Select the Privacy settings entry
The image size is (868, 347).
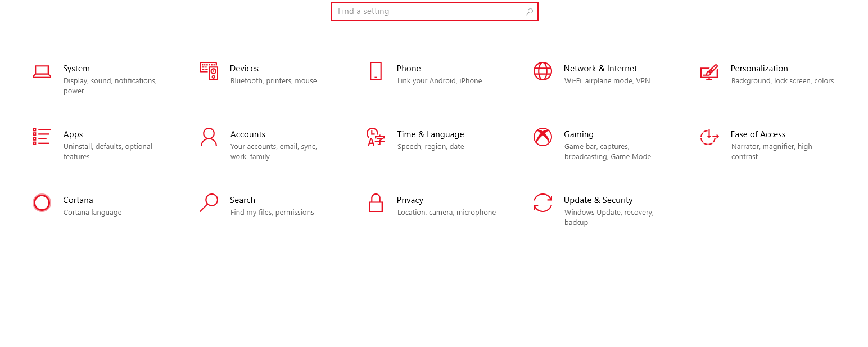(410, 200)
